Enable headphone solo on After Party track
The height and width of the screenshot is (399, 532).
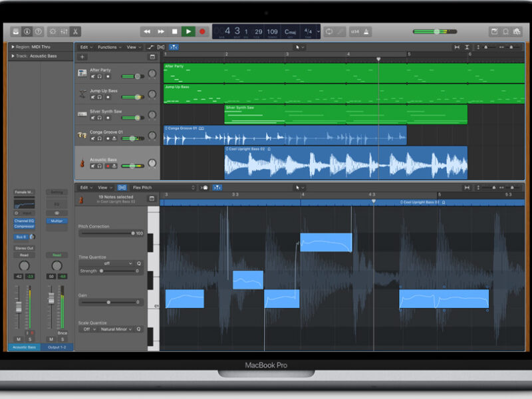100,76
